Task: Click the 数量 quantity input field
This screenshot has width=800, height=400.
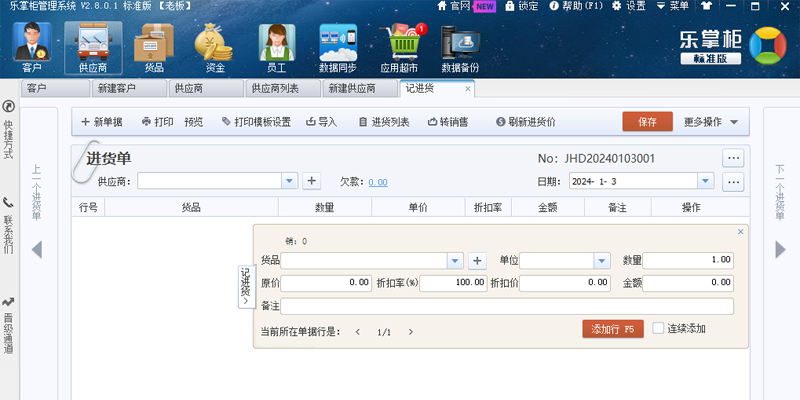Action: 688,260
